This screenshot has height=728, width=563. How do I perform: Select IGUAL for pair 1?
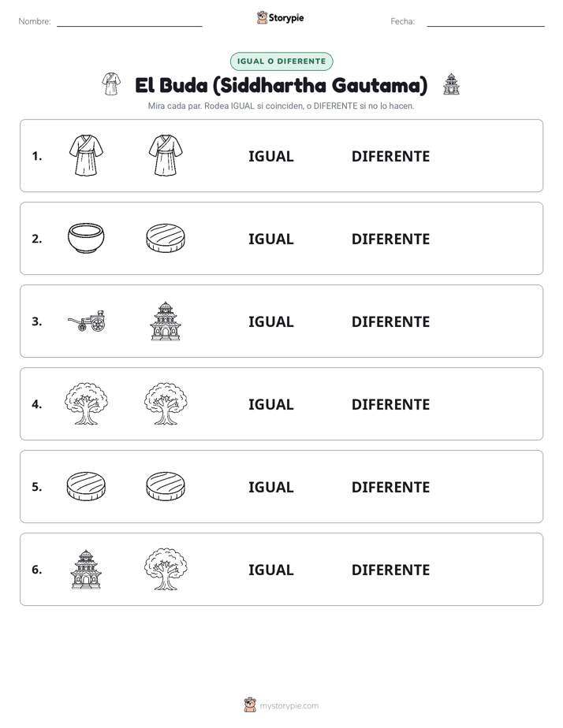point(270,157)
